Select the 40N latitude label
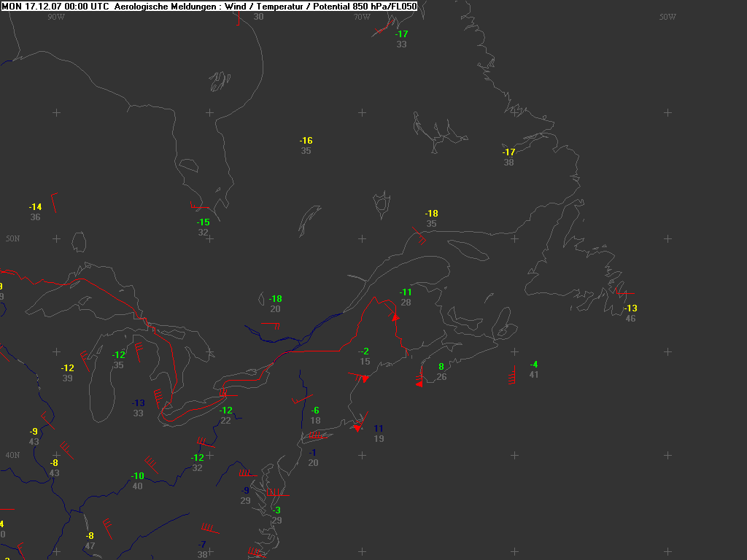This screenshot has height=560, width=747. pos(12,455)
